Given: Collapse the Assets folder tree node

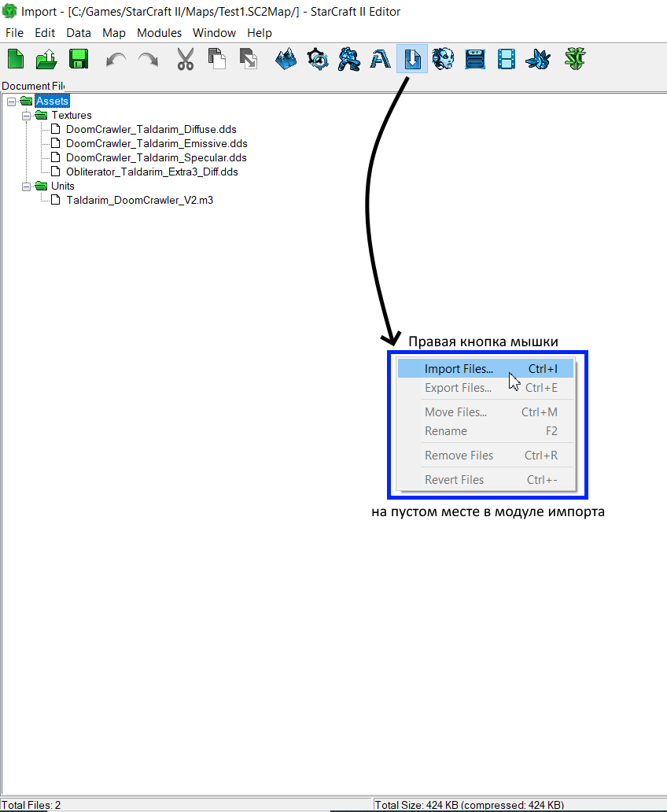Looking at the screenshot, I should point(11,101).
